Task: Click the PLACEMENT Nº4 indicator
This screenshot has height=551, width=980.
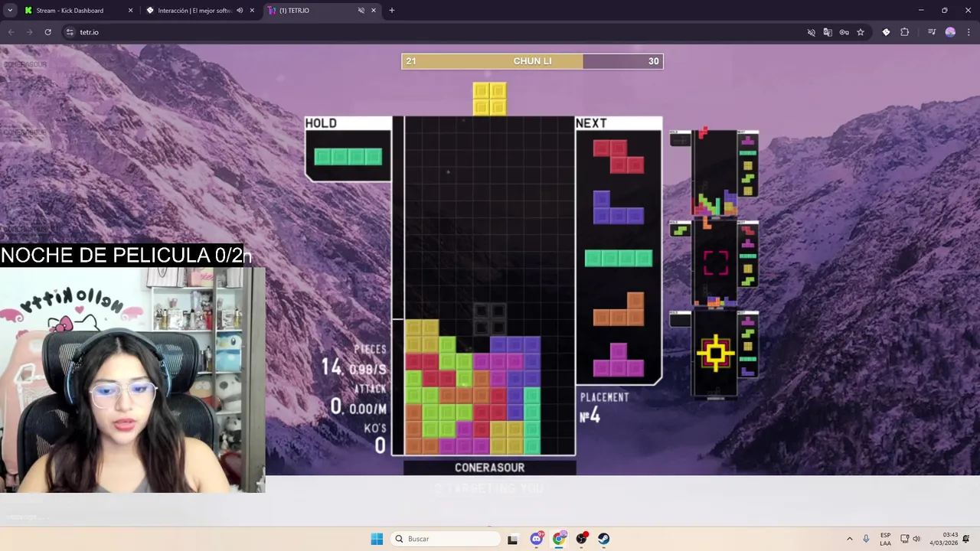Action: [604, 408]
